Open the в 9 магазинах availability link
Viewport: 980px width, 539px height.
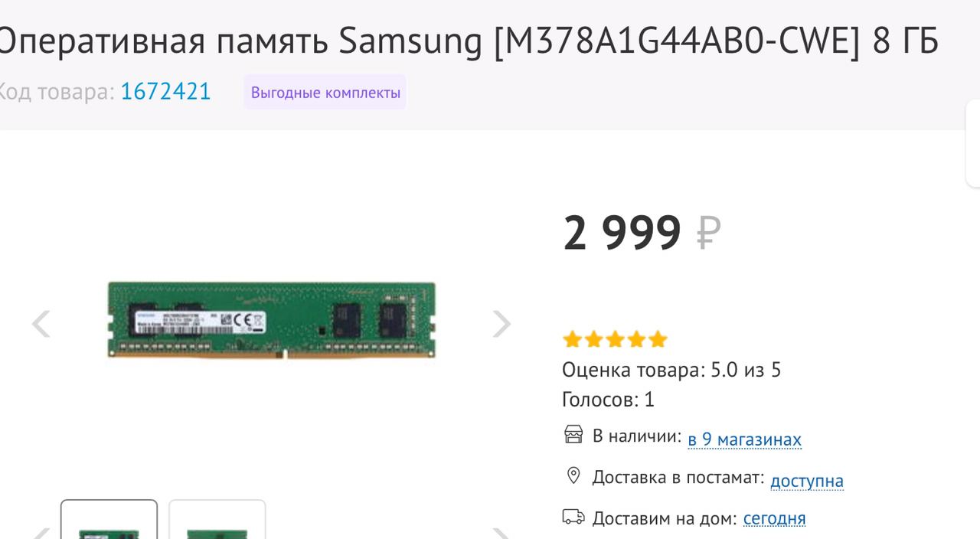[x=744, y=439]
